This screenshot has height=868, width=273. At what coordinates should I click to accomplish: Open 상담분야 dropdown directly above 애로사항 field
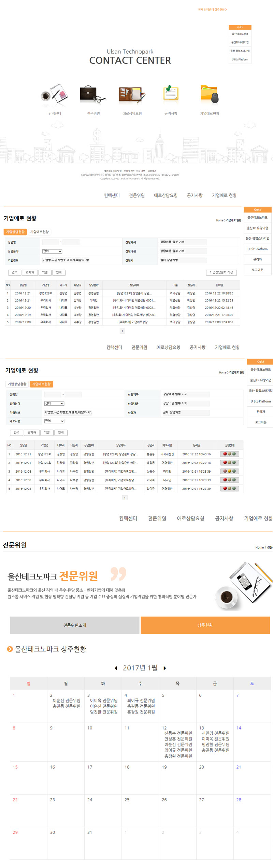(x=54, y=404)
